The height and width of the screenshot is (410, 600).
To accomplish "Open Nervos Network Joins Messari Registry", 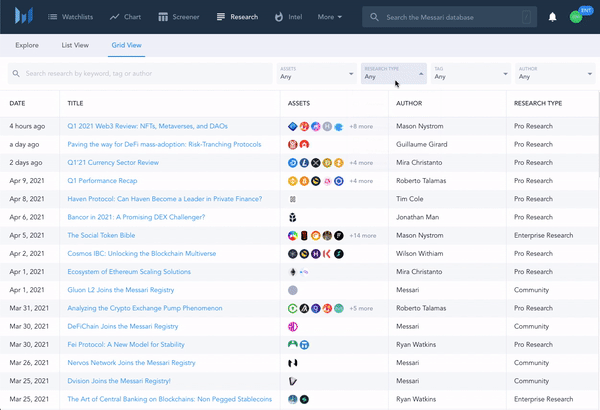I will click(131, 363).
